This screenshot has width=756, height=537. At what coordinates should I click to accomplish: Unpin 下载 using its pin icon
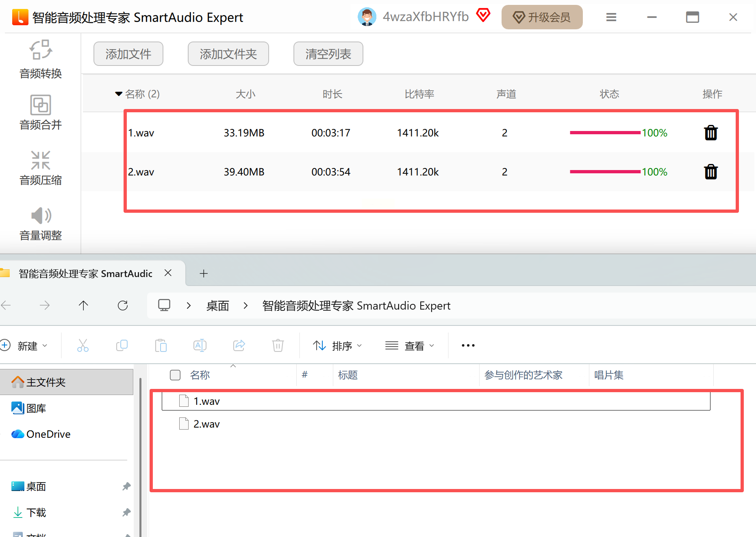pos(126,512)
